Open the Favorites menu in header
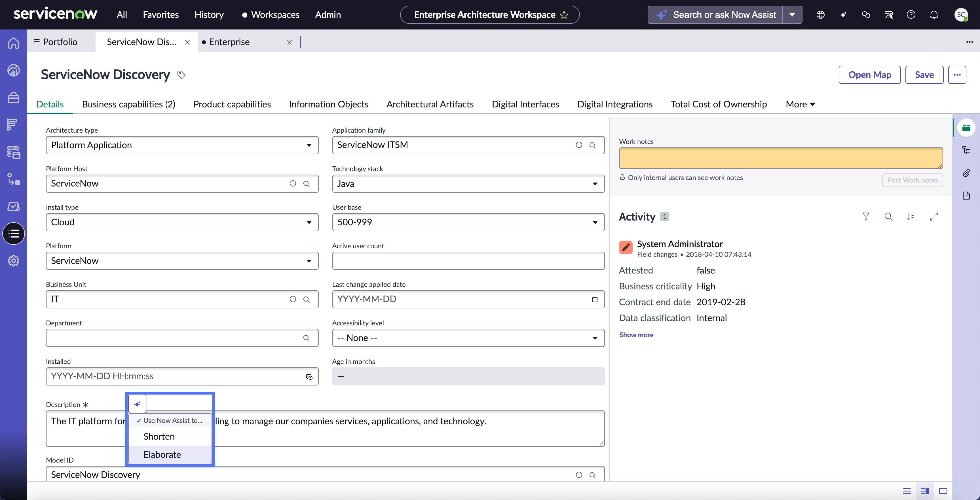 click(x=160, y=15)
